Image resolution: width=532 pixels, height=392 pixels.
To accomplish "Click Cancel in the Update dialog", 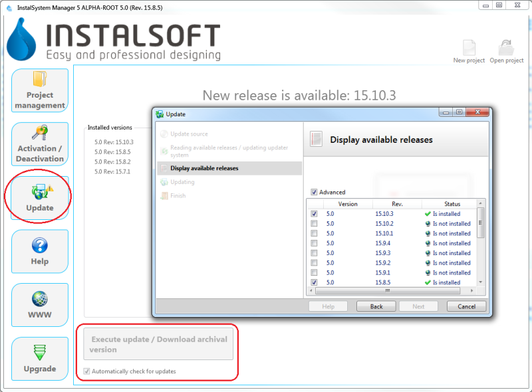I will point(467,306).
